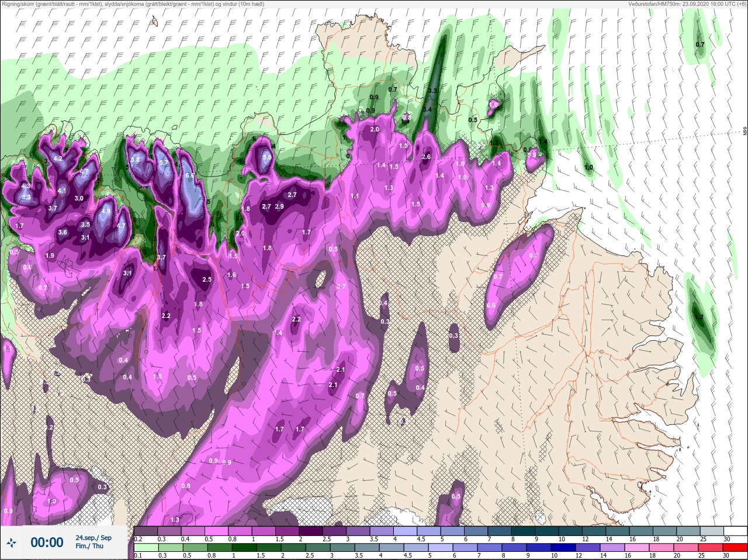Click the 4.9 precipitation value on the map
748x560 pixels.
pyautogui.click(x=106, y=212)
